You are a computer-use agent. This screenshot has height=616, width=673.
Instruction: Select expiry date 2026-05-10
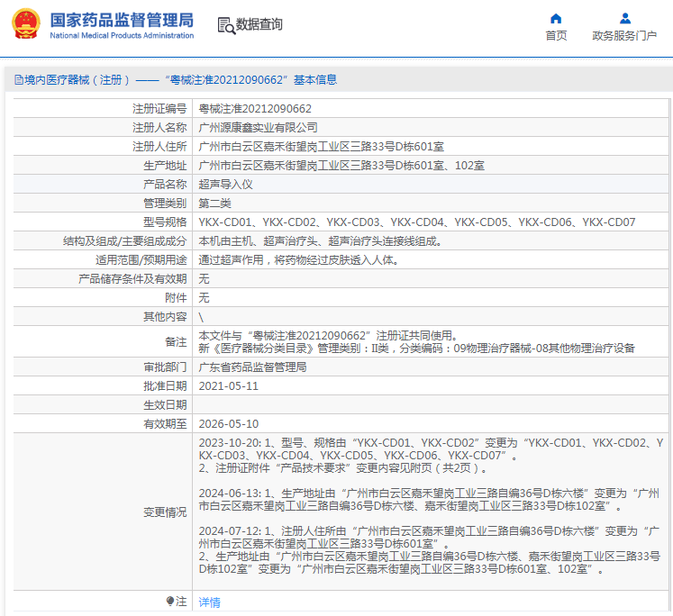coord(228,424)
